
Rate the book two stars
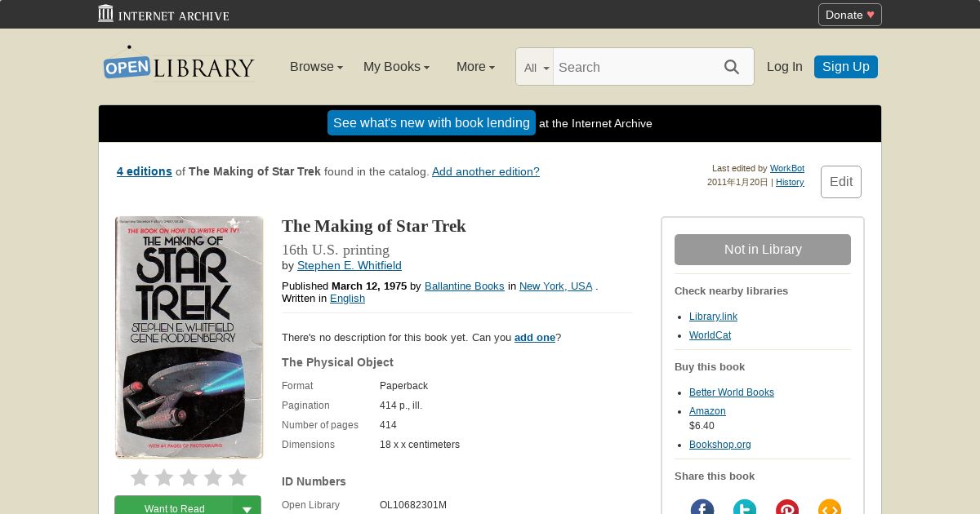click(x=164, y=477)
